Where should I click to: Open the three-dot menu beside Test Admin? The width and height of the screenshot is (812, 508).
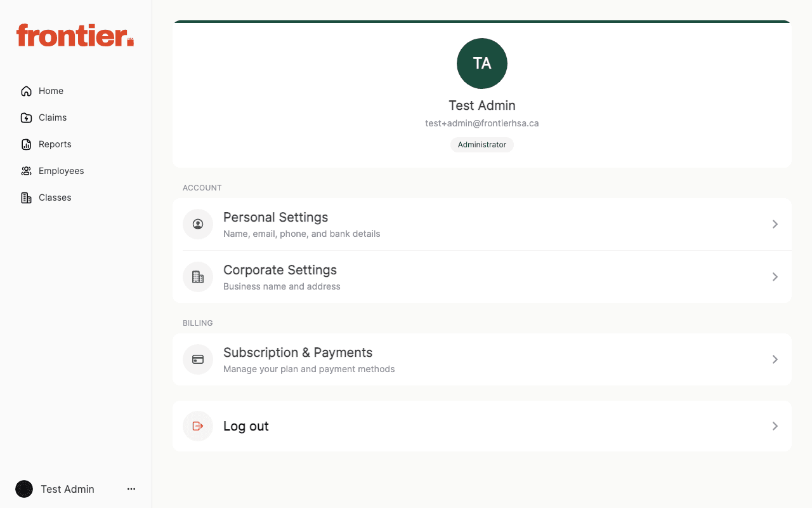coord(131,489)
